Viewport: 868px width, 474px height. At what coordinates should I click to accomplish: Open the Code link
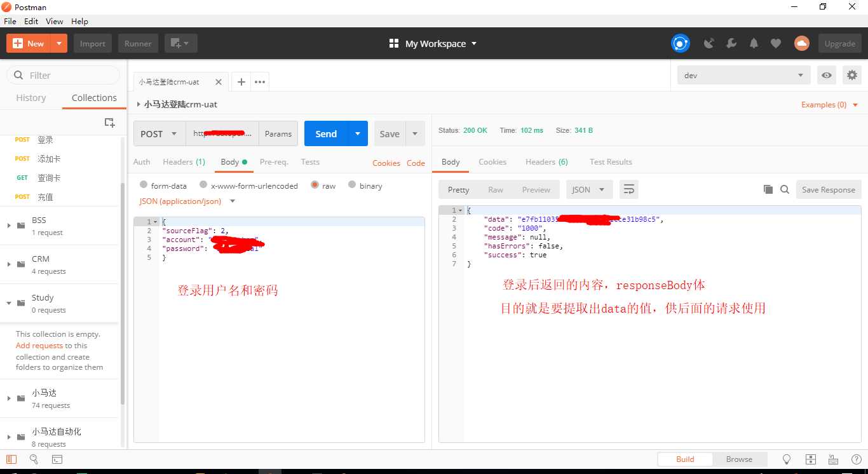[416, 163]
